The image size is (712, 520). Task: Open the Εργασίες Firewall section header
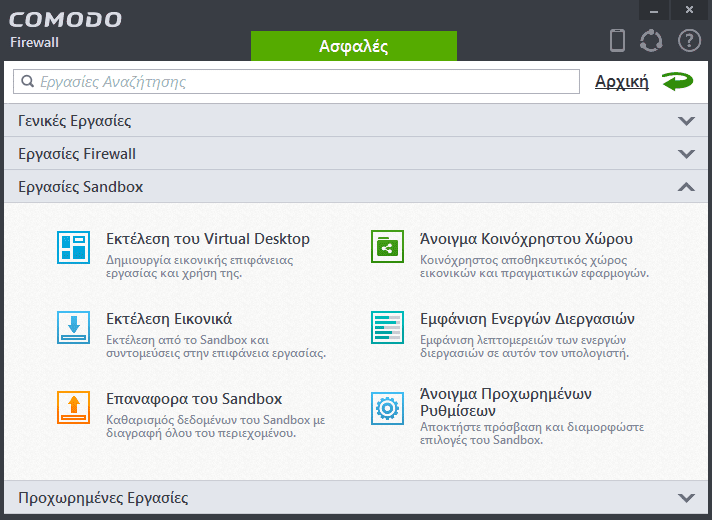[356, 154]
